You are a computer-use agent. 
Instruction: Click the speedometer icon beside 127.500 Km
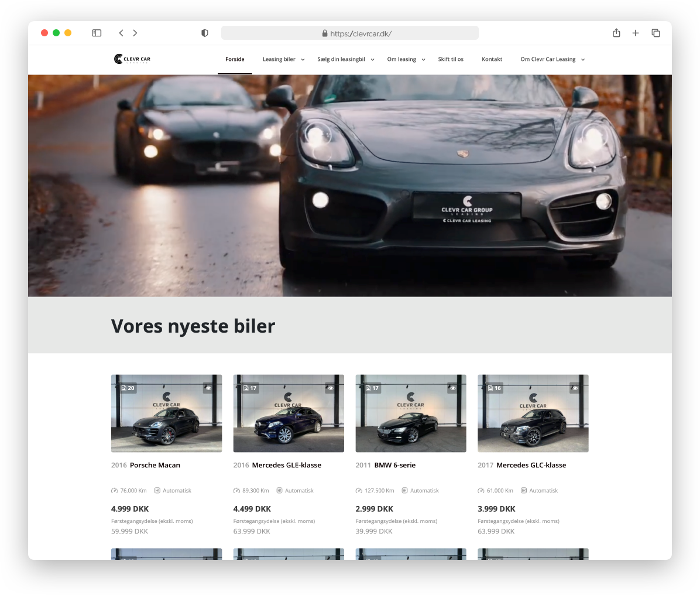click(x=359, y=491)
